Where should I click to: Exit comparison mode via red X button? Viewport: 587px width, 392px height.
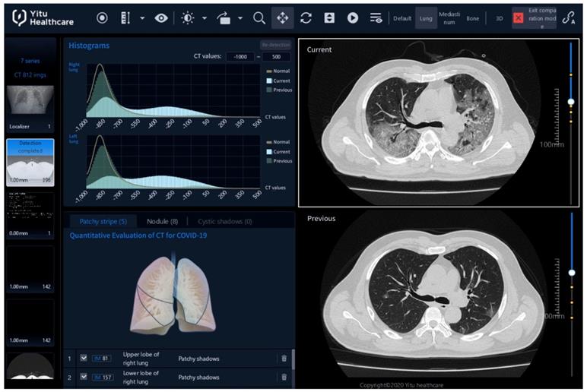click(x=518, y=17)
